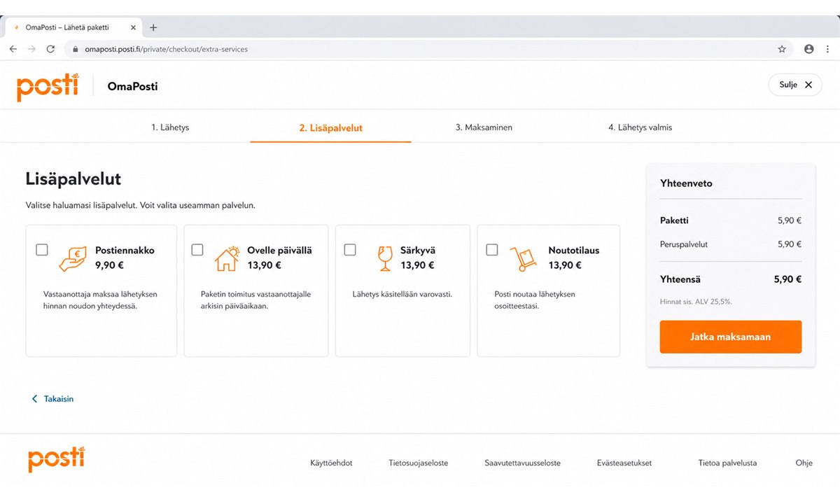The height and width of the screenshot is (504, 840).
Task: Select the Noutotilaus checkbox
Action: click(x=492, y=250)
